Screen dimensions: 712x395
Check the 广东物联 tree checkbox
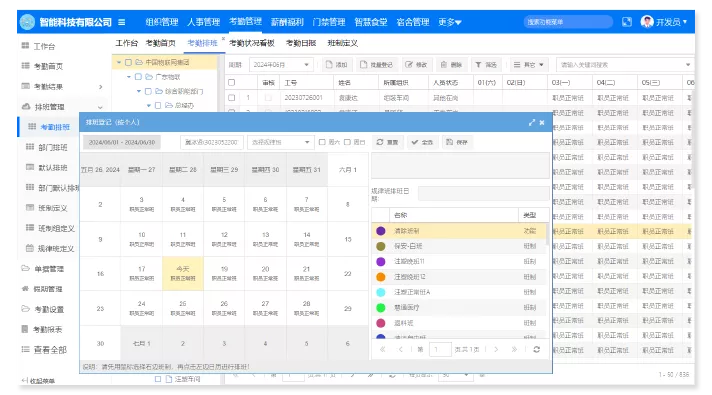pyautogui.click(x=138, y=77)
